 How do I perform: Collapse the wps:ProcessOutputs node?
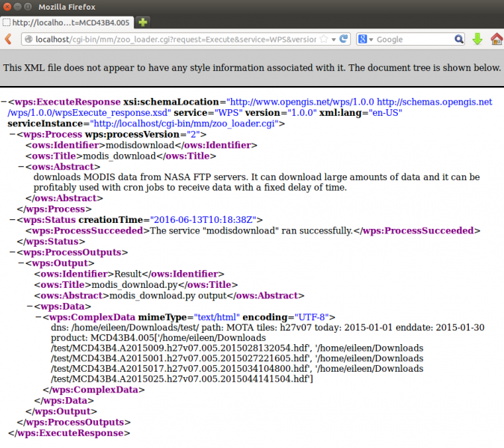pyautogui.click(x=13, y=253)
